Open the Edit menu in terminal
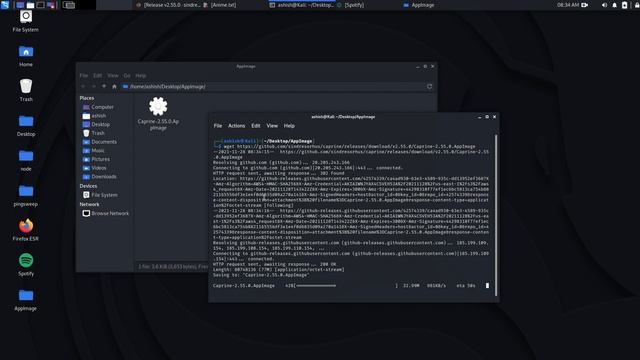Image resolution: width=640 pixels, height=360 pixels. click(256, 126)
